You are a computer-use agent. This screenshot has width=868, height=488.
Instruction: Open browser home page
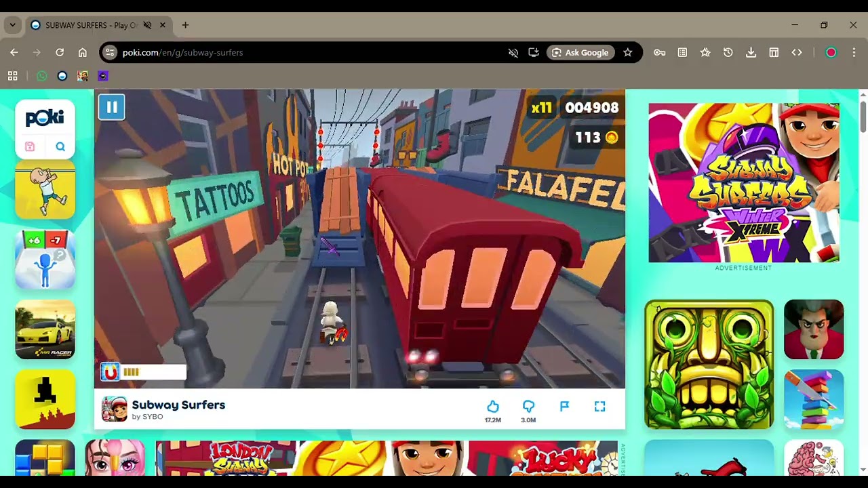(83, 52)
